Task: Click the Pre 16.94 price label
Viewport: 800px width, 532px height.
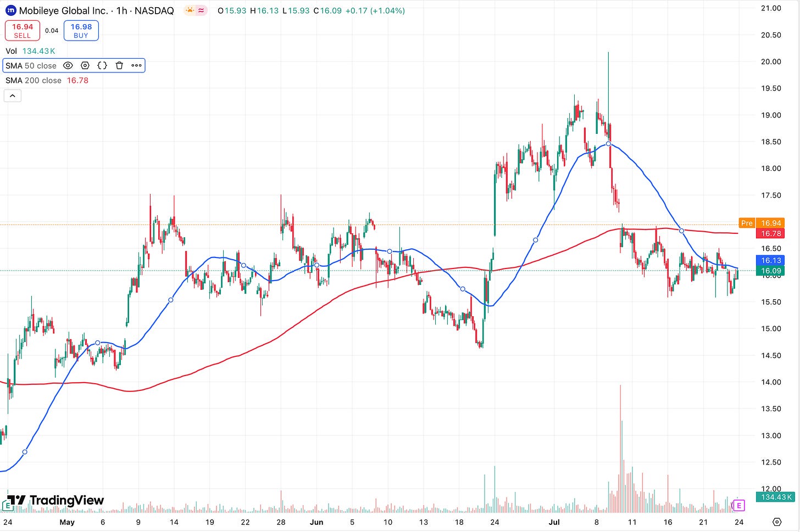Action: tap(762, 223)
